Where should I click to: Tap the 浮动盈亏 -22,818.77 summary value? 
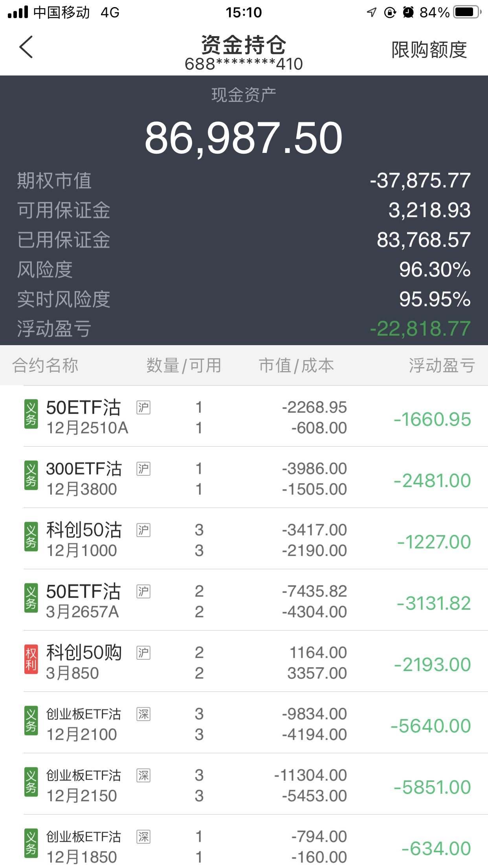click(420, 329)
